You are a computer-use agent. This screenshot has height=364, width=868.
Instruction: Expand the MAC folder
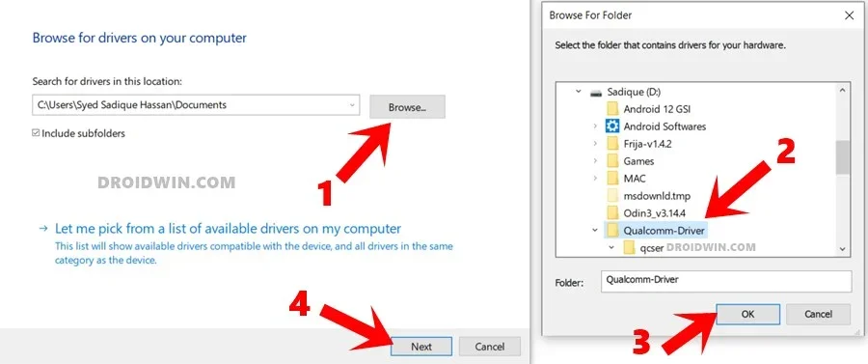coord(595,179)
